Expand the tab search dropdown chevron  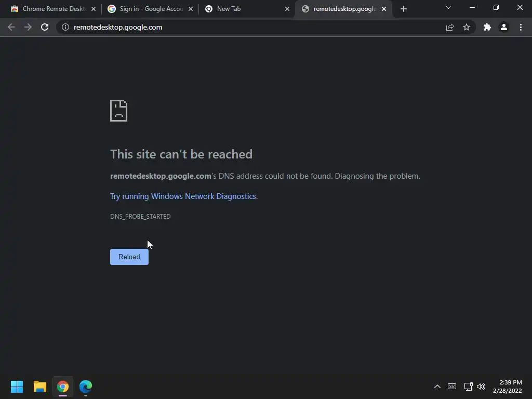click(448, 7)
